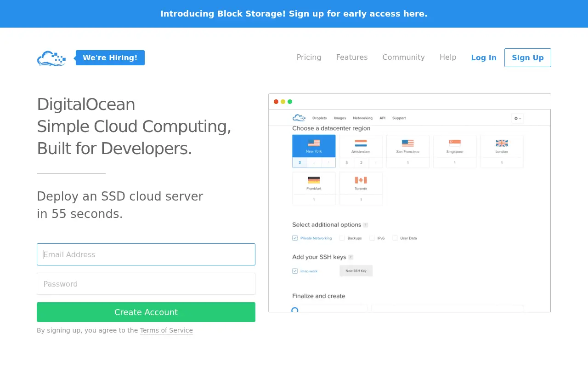
Task: Open the Terms of Service link
Action: coord(166,330)
